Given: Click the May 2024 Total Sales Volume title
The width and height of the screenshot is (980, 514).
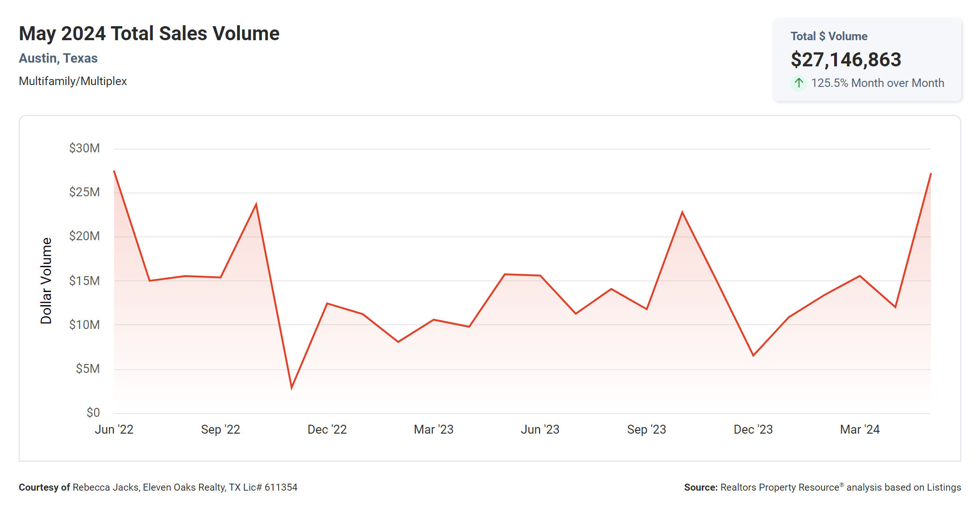Looking at the screenshot, I should point(149,34).
